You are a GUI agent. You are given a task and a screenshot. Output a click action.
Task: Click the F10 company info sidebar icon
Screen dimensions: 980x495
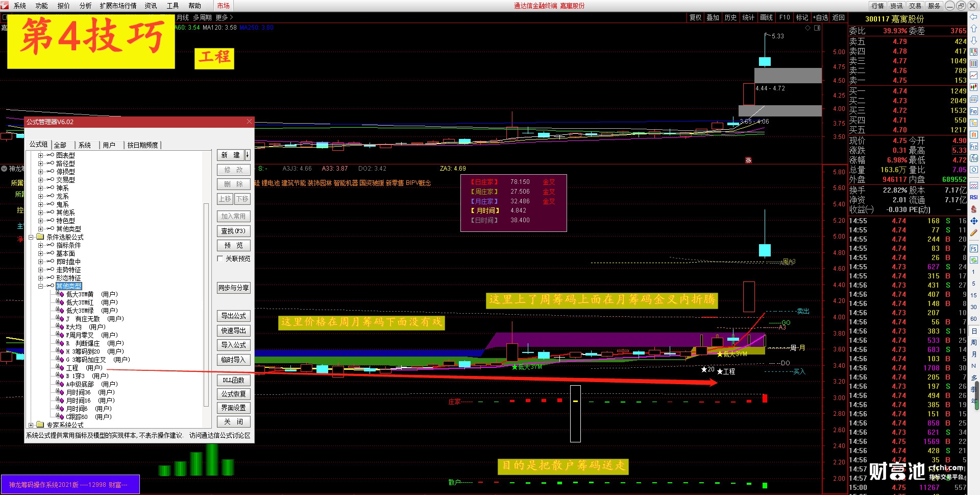[x=973, y=111]
